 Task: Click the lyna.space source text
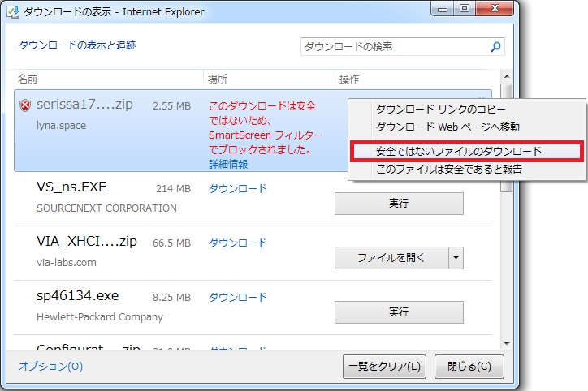click(x=61, y=126)
